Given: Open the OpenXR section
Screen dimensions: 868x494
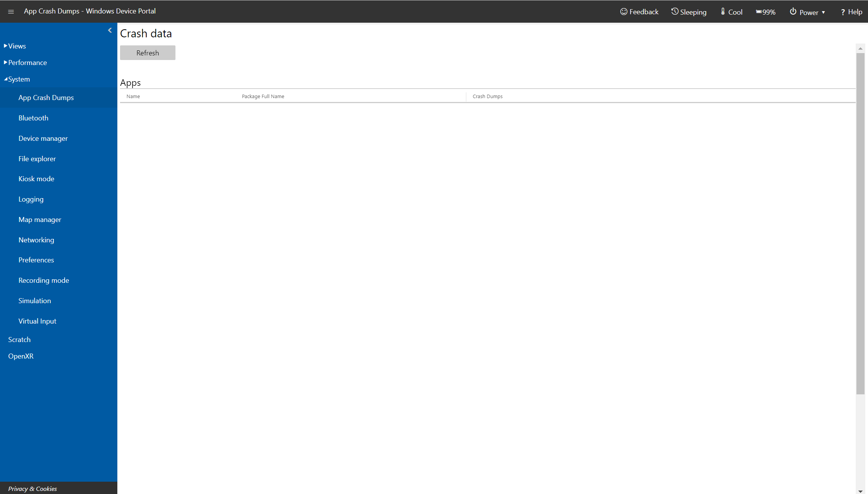Looking at the screenshot, I should 21,356.
